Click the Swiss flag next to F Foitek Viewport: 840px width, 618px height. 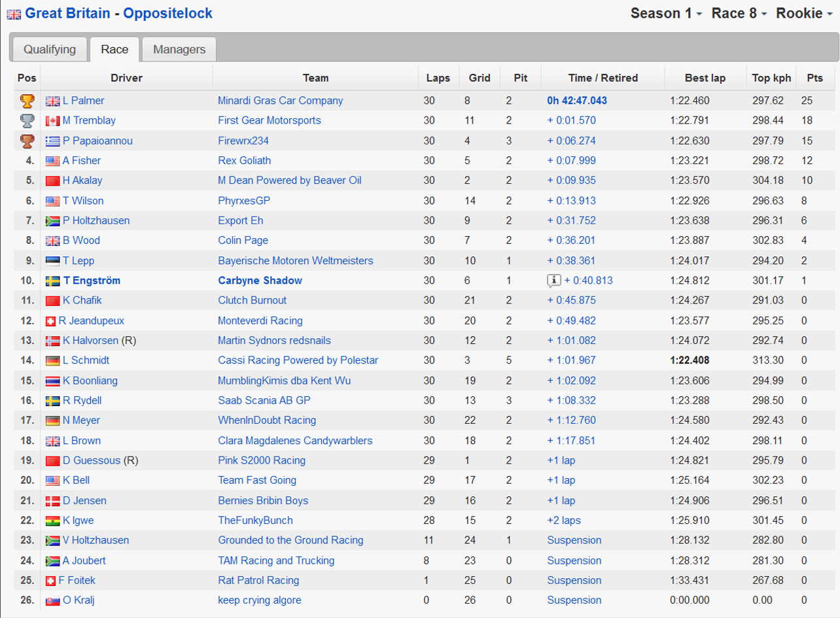tap(50, 581)
